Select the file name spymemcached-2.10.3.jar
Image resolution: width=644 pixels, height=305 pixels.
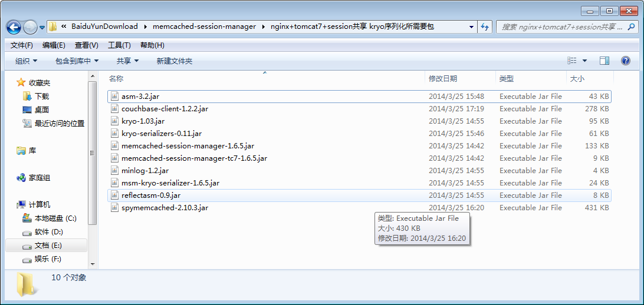[165, 207]
